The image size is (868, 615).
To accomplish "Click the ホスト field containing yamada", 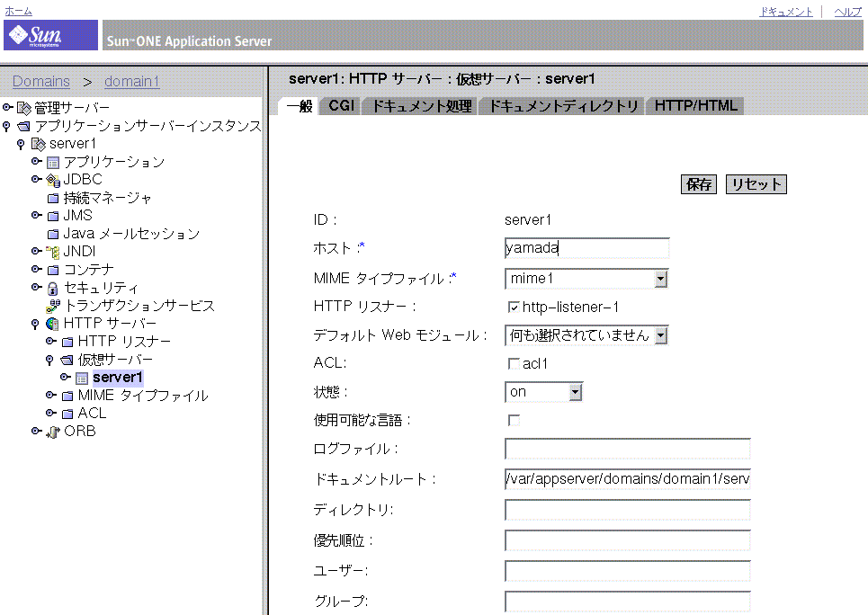I will [586, 248].
